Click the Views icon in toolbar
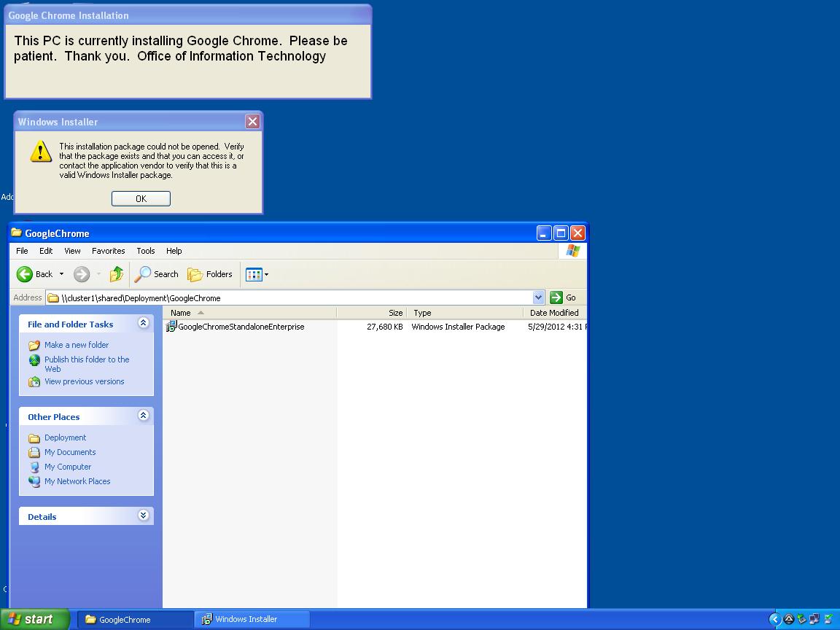The width and height of the screenshot is (840, 630). click(254, 274)
